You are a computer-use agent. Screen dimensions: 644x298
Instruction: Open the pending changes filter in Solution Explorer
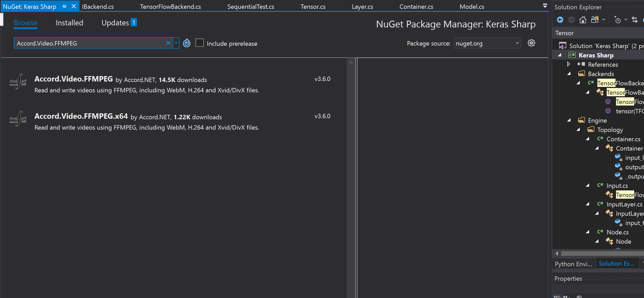[618, 20]
